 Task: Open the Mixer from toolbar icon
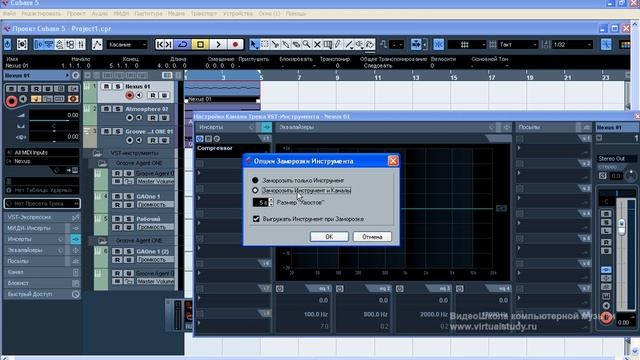[x=81, y=44]
